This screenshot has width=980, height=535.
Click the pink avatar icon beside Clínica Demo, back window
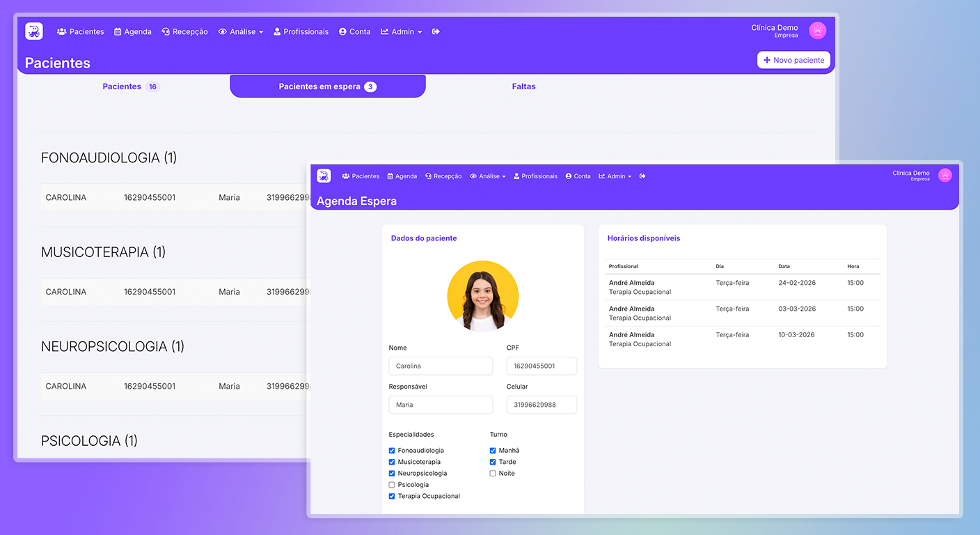coord(817,31)
